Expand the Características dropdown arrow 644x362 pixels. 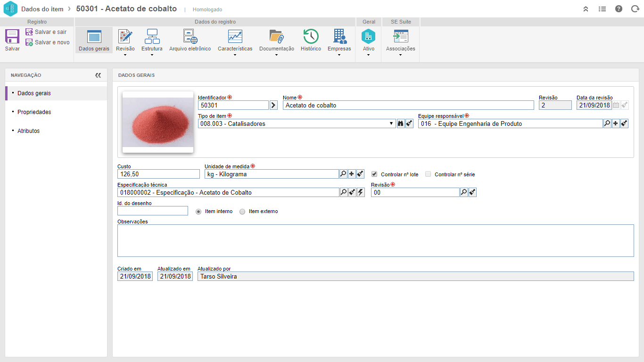[x=235, y=55]
